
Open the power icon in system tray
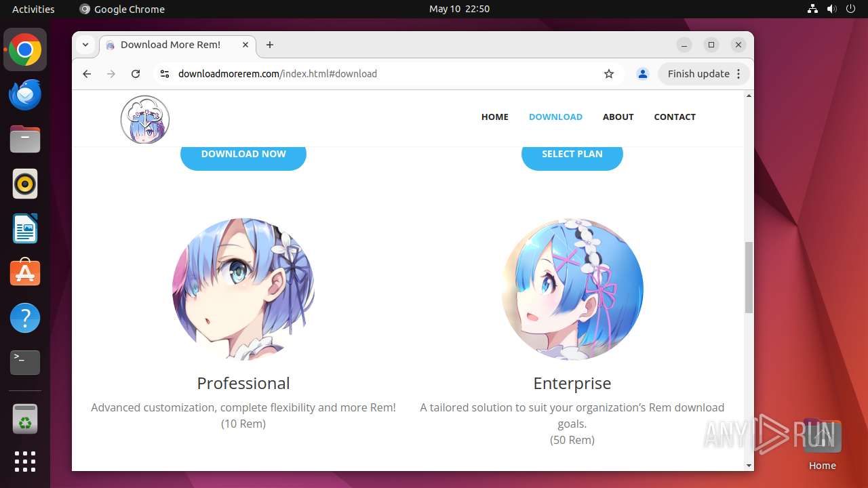pyautogui.click(x=850, y=9)
